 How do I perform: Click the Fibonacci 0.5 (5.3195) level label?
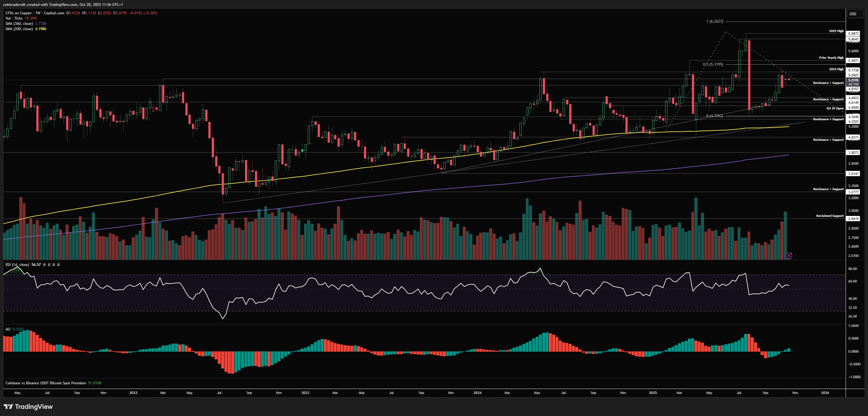coord(713,64)
